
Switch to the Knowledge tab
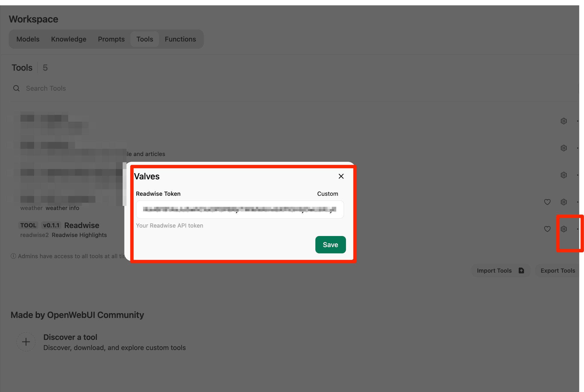click(x=69, y=39)
